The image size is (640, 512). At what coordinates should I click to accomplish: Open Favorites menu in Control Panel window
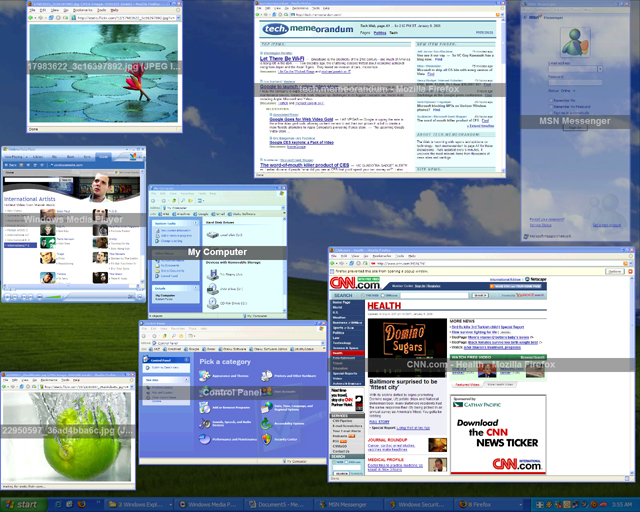[x=178, y=328]
